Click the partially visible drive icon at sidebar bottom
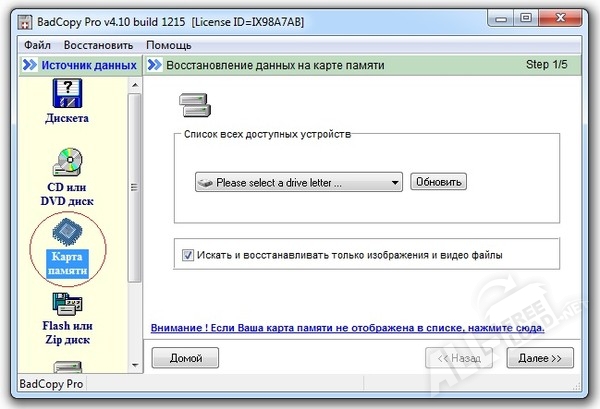This screenshot has width=600, height=409. pyautogui.click(x=67, y=367)
